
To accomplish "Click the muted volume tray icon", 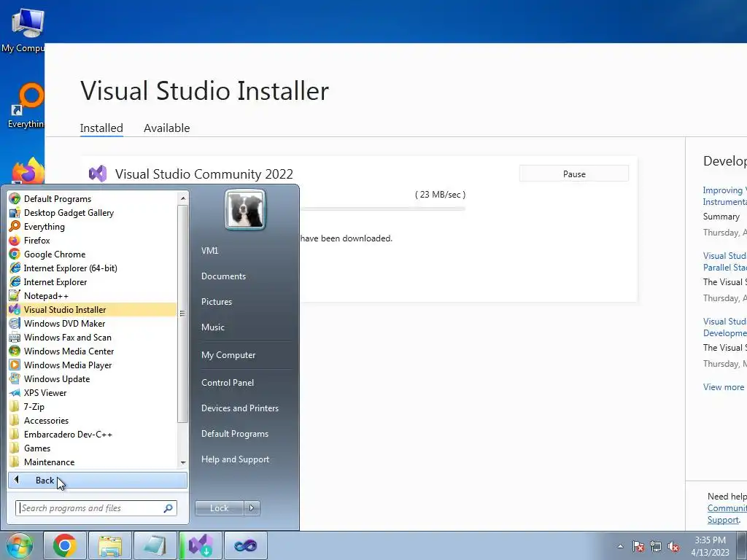I will point(673,546).
